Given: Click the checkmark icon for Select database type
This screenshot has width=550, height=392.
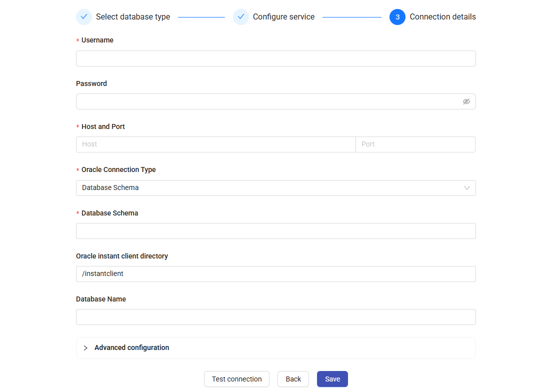Looking at the screenshot, I should pos(84,17).
